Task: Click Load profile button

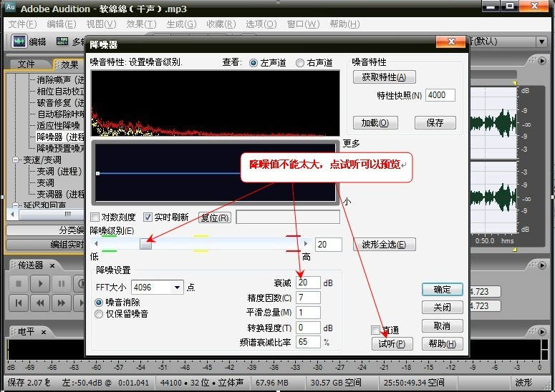Action: pyautogui.click(x=375, y=122)
